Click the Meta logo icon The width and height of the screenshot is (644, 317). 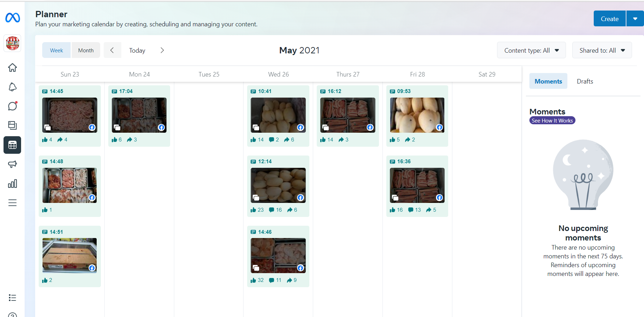(13, 18)
